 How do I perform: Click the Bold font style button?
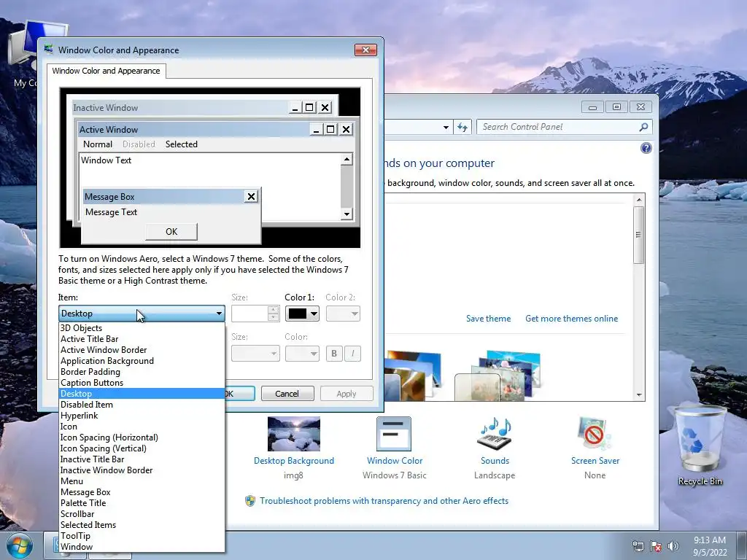tap(334, 354)
